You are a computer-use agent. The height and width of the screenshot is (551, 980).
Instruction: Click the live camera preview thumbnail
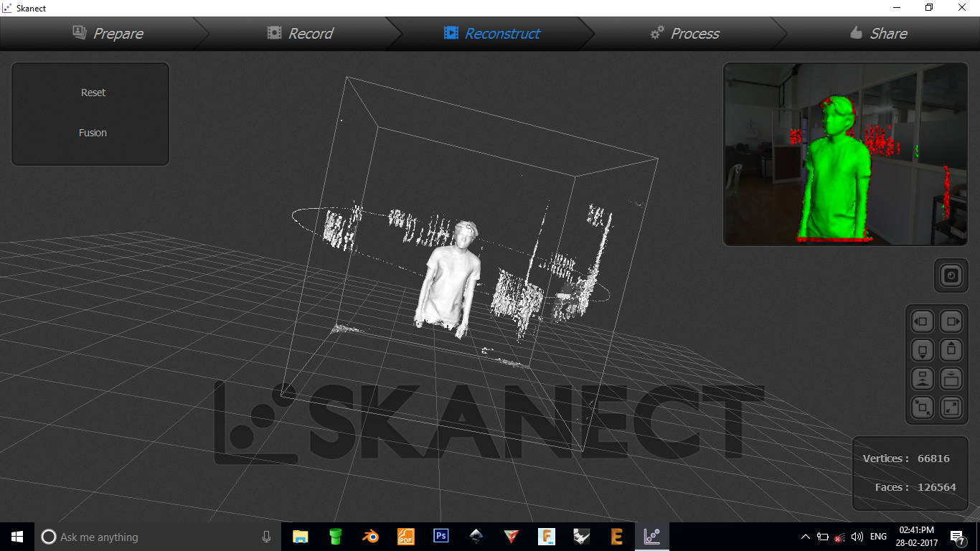tap(845, 154)
